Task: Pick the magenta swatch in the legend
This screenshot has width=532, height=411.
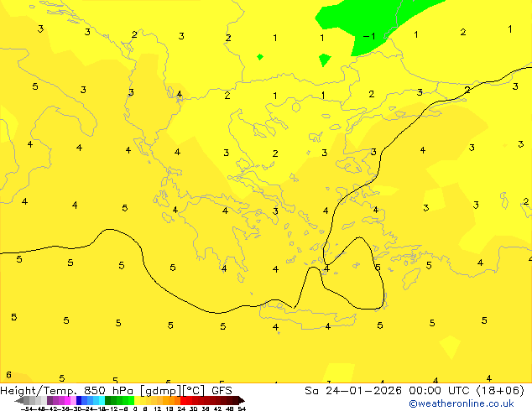Action: [67, 400]
